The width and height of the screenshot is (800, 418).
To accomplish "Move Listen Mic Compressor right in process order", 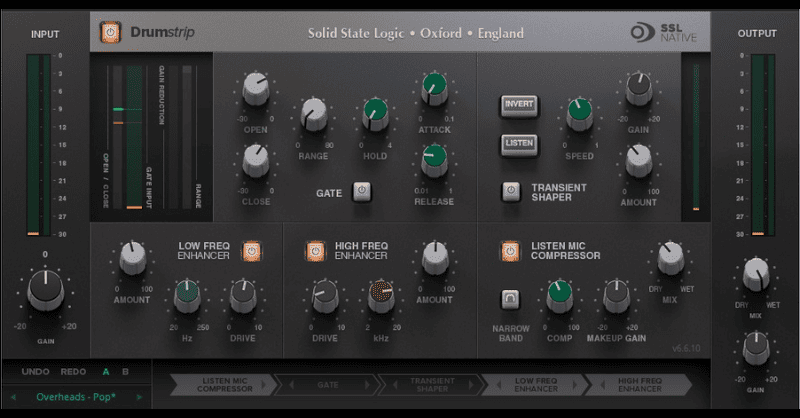I will (264, 385).
